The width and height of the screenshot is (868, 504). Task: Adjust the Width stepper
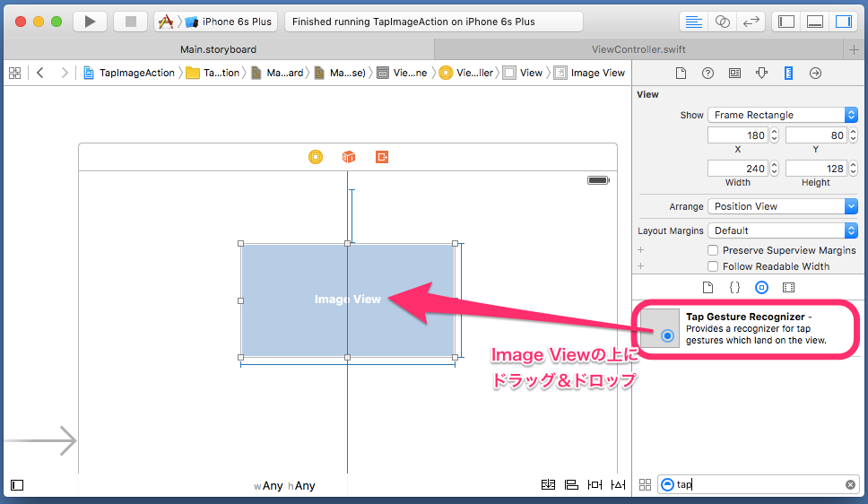point(775,169)
